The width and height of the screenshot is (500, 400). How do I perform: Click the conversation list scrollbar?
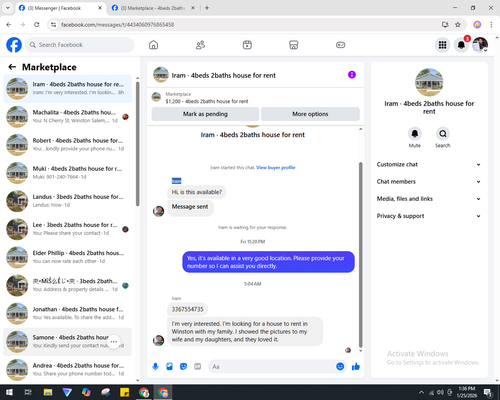pos(138,143)
